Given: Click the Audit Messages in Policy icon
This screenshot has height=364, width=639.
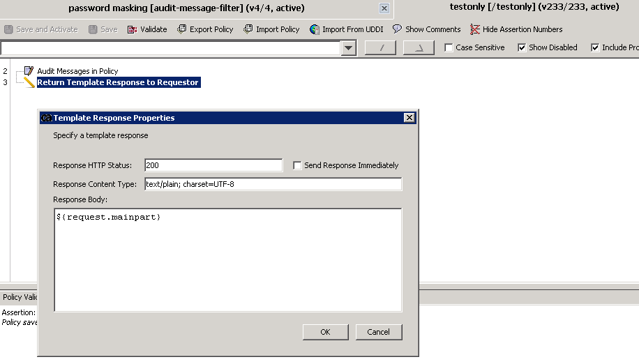Looking at the screenshot, I should [29, 71].
